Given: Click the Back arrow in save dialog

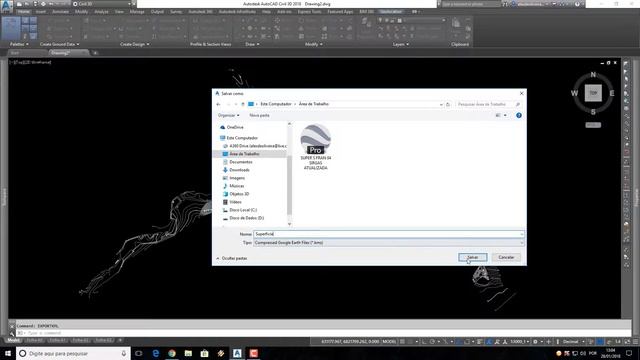Looking at the screenshot, I should [x=218, y=104].
